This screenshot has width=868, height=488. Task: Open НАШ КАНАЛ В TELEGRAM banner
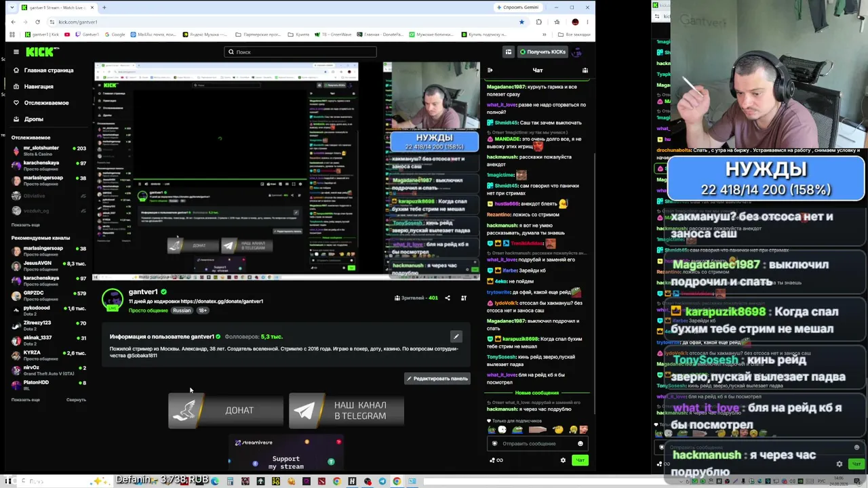[347, 411]
